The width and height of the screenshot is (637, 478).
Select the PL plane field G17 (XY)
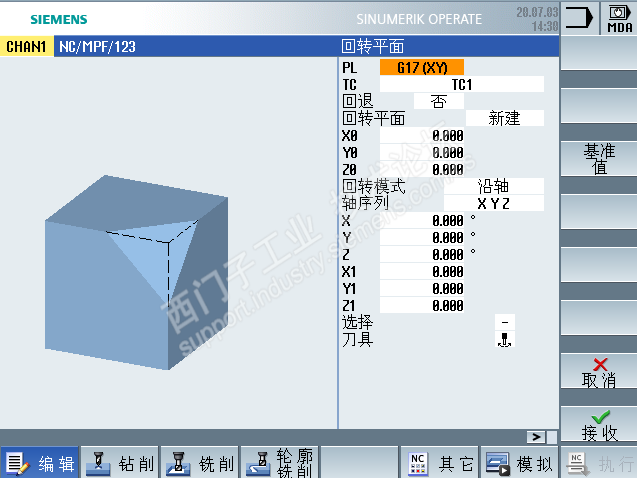[422, 67]
